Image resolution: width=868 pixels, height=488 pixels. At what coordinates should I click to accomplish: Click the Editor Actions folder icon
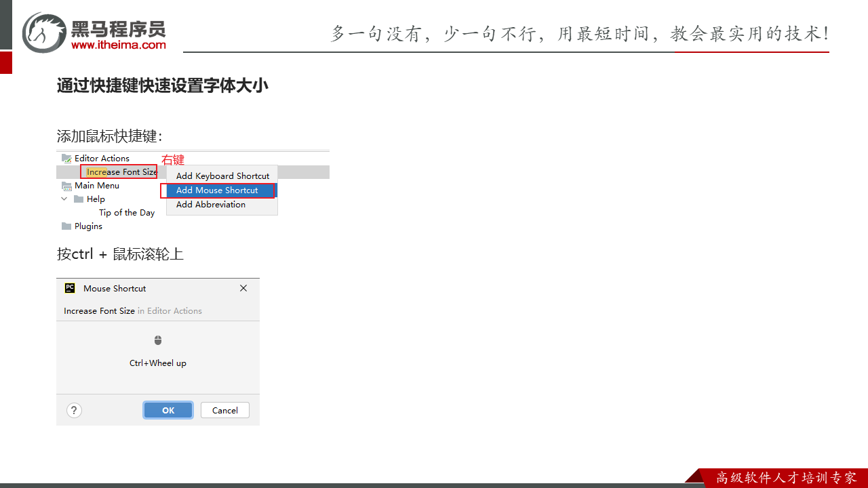[66, 159]
